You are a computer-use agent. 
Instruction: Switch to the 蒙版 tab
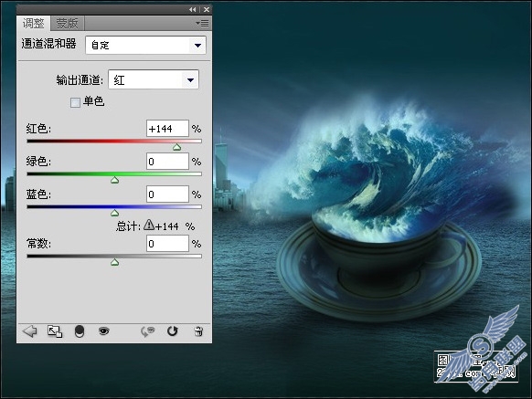tap(67, 24)
